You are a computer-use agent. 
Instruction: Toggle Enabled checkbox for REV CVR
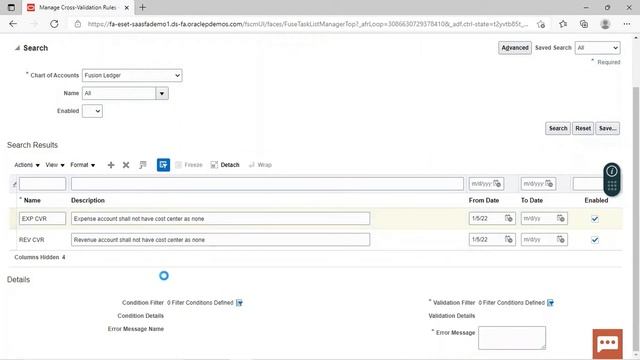595,240
